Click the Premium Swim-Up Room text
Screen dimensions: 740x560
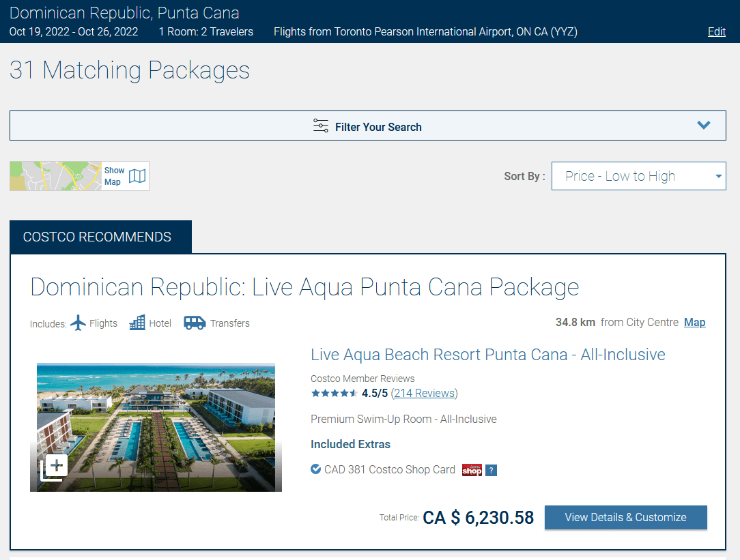click(x=403, y=419)
